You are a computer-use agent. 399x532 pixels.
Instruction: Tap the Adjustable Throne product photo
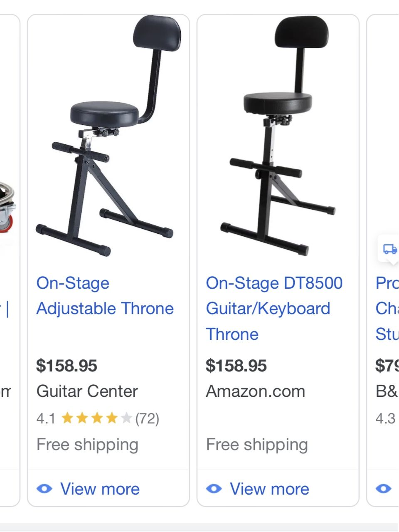pyautogui.click(x=108, y=137)
